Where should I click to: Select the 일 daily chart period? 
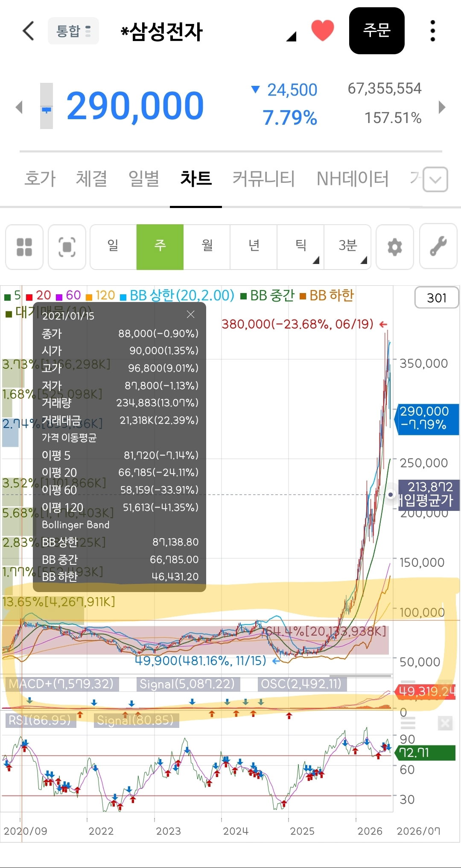coord(113,247)
